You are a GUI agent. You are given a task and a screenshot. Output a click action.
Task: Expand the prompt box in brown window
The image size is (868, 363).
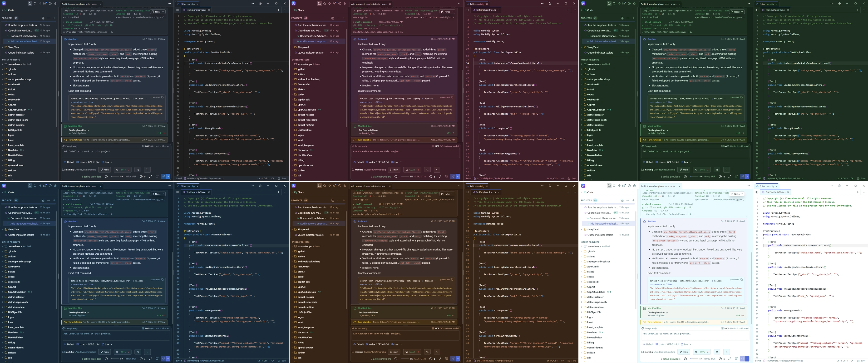pos(440,359)
